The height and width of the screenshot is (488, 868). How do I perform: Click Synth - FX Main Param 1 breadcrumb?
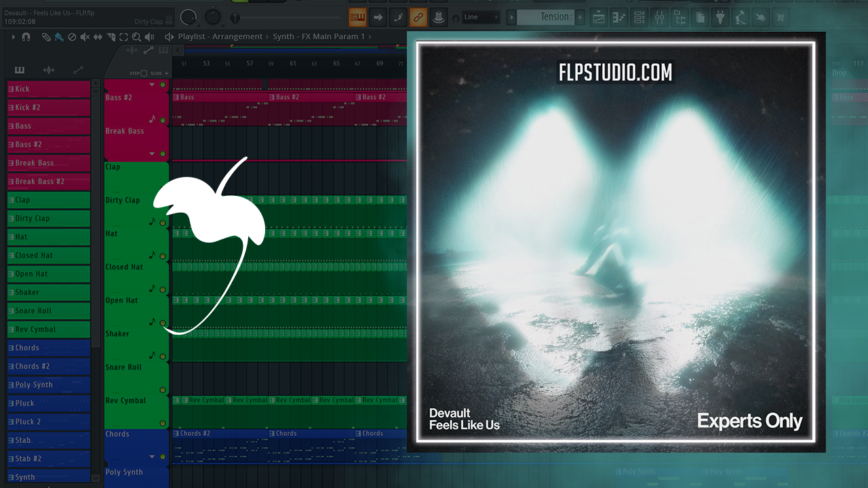(319, 37)
